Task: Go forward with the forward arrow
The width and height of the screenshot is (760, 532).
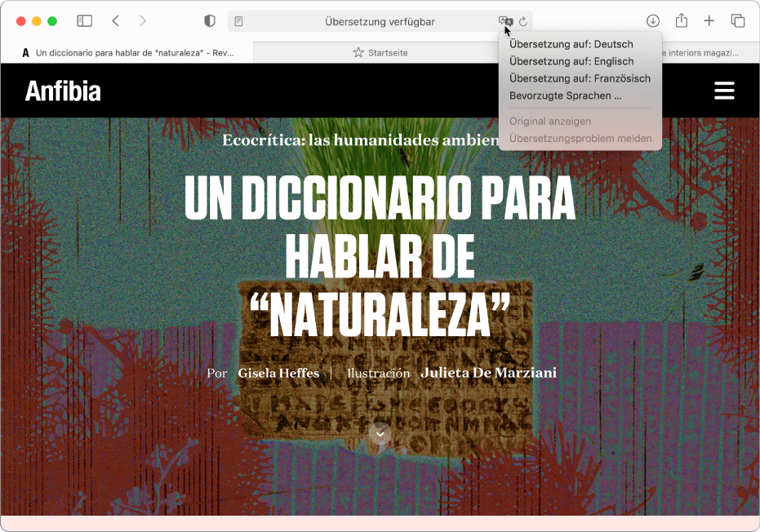Action: [143, 21]
